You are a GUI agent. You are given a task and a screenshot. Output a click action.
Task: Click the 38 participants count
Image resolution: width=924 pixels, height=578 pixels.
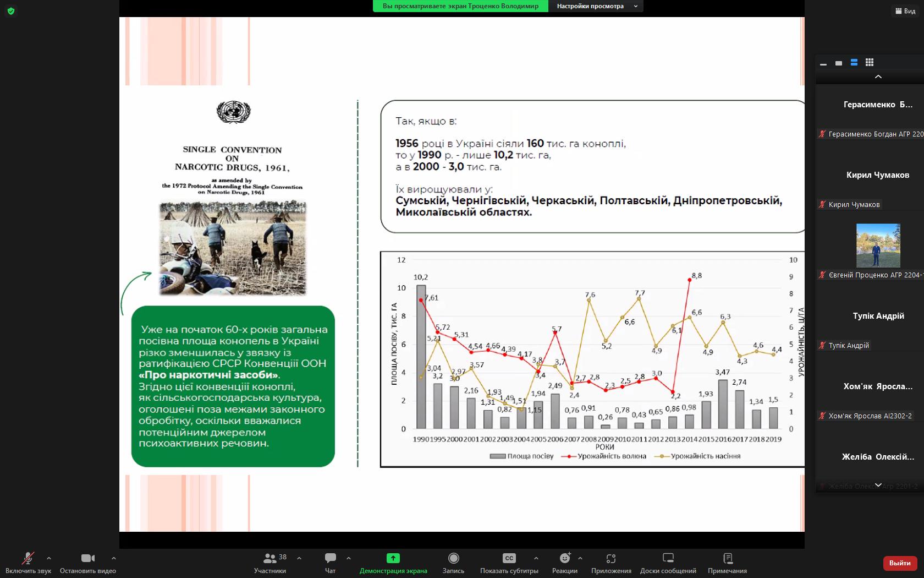point(283,557)
